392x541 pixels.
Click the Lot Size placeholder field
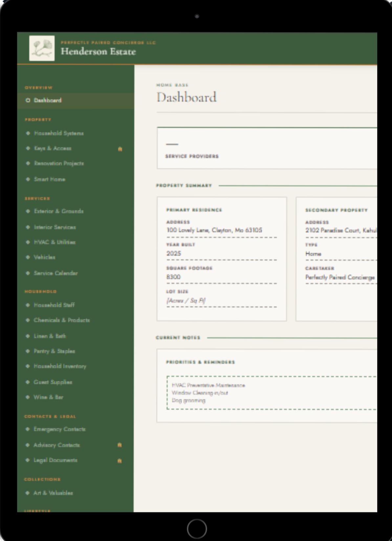[x=186, y=301]
